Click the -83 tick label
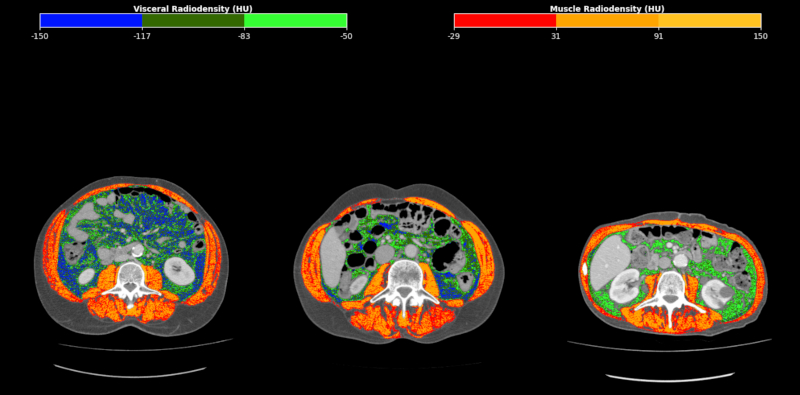Viewport: 800px width, 395px height. (244, 36)
